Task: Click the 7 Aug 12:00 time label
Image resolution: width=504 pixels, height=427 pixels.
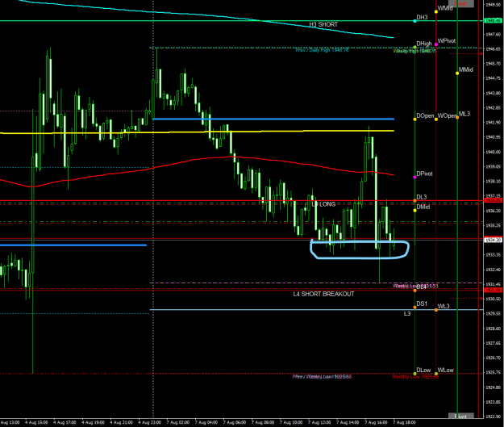Action: [x=319, y=422]
